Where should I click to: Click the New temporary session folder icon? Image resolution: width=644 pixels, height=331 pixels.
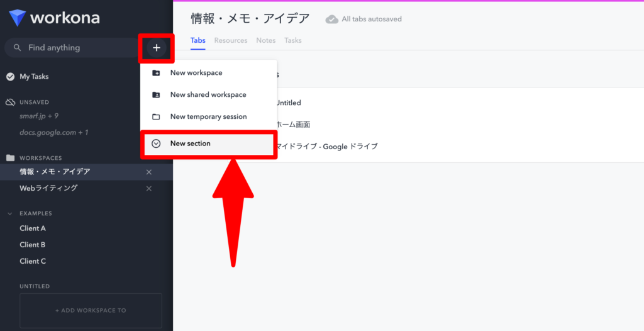pyautogui.click(x=156, y=117)
